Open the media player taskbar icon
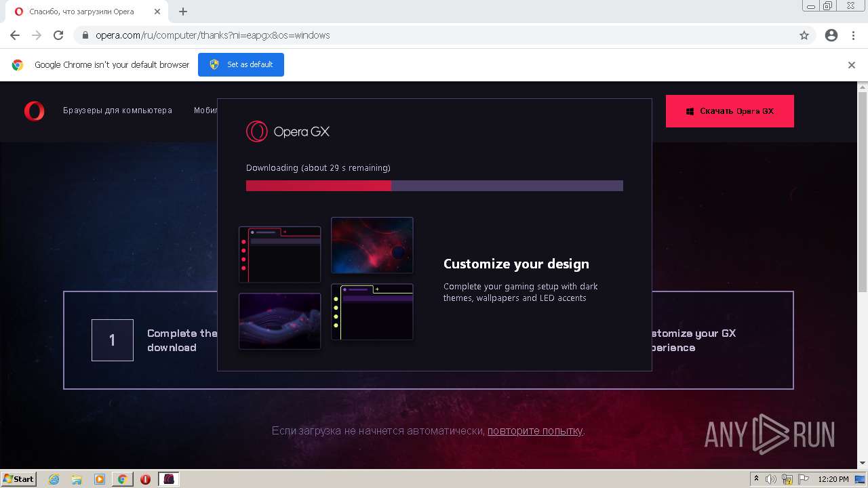 (100, 479)
